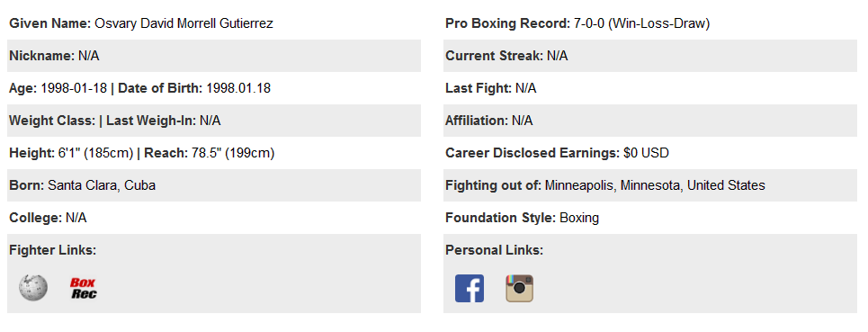Open the BoxRec fighter link icon
Screen dimensions: 868x332
point(83,288)
